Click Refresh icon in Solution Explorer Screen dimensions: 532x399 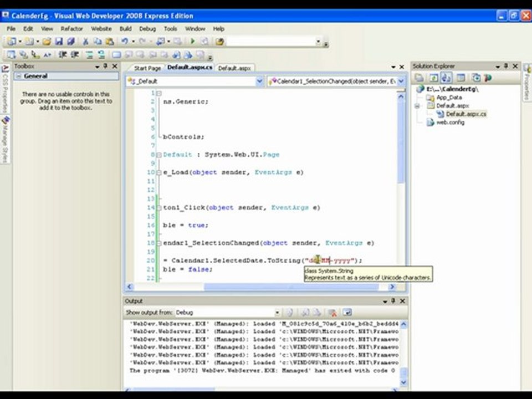point(433,78)
